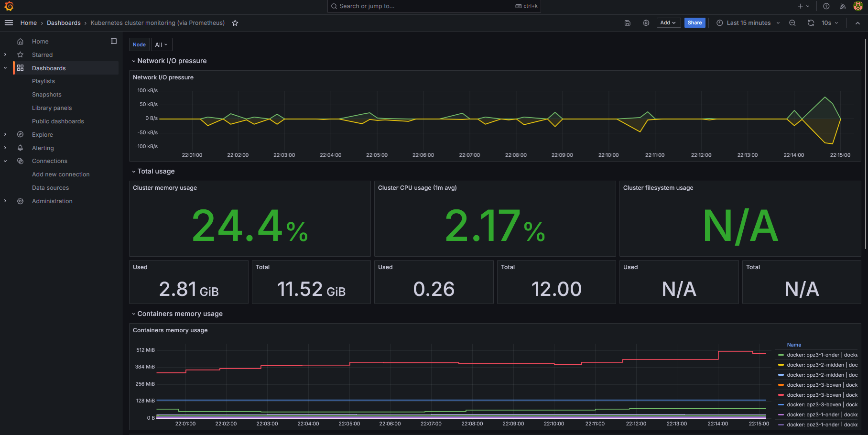Viewport: 868px width, 435px height.
Task: Toggle the main menu hamburger icon
Action: point(9,23)
